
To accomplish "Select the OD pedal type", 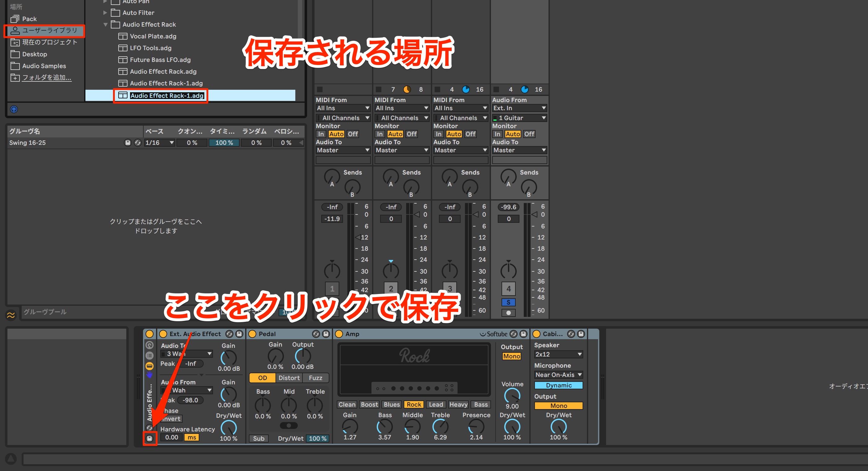I will (x=263, y=378).
